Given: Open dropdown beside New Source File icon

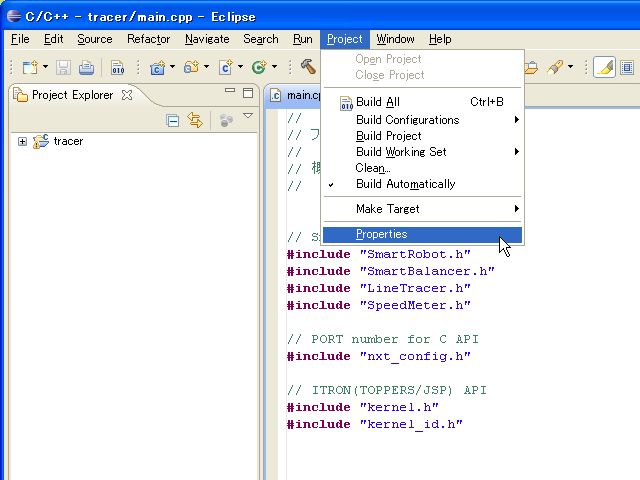Looking at the screenshot, I should pos(240,67).
